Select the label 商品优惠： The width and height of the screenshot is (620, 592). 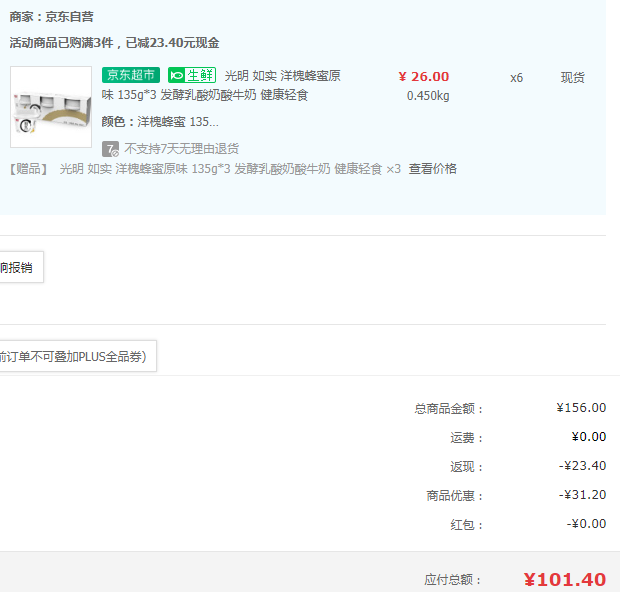click(x=455, y=496)
